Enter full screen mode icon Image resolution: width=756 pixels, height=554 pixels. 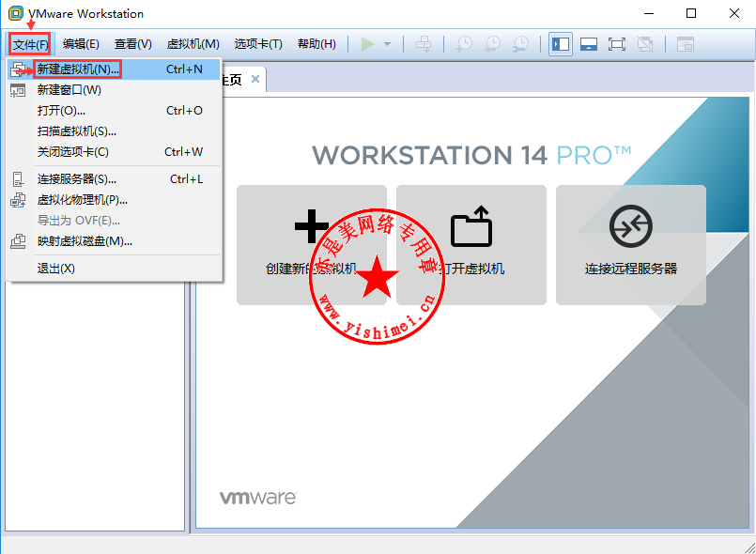(617, 44)
